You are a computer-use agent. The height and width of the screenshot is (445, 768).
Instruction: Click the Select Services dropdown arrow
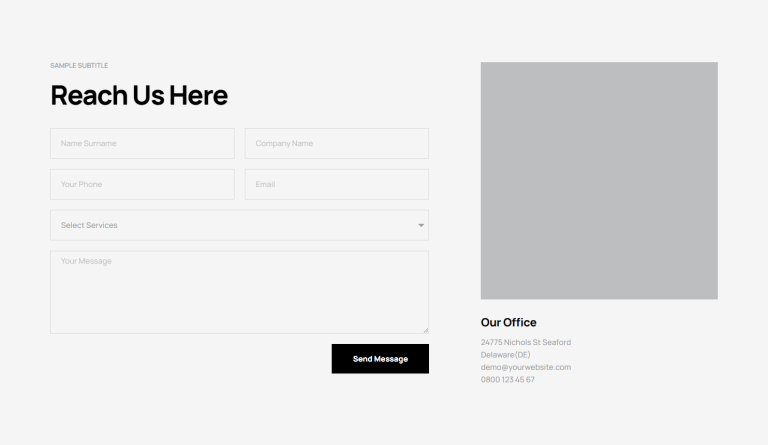point(421,225)
